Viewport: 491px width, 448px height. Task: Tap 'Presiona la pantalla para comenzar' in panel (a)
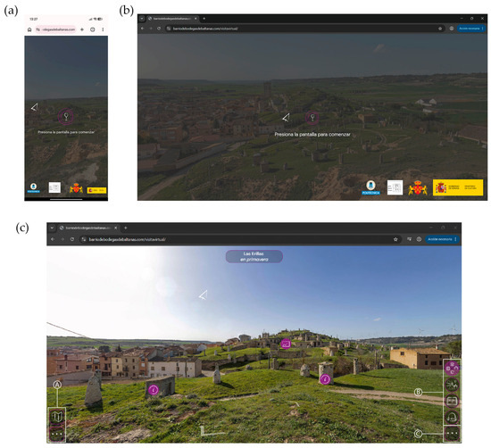(x=66, y=132)
